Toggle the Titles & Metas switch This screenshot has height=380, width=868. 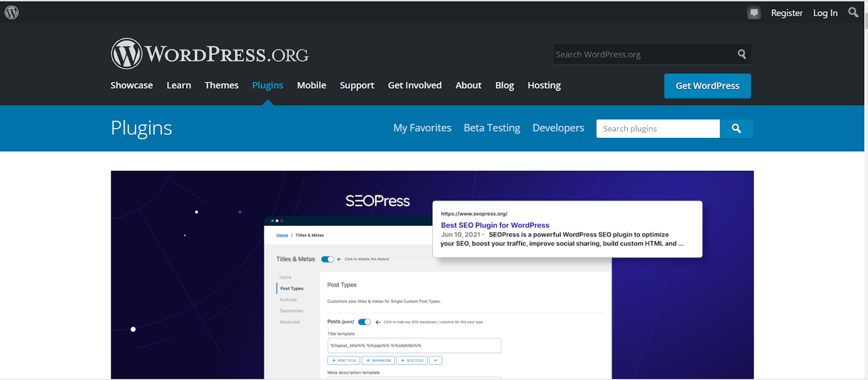(x=328, y=259)
